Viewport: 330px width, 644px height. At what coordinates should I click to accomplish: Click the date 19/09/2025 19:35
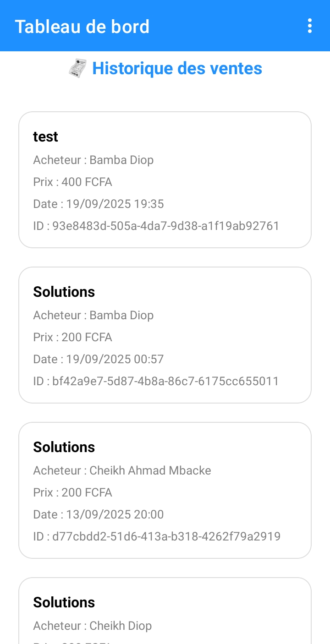tap(99, 204)
